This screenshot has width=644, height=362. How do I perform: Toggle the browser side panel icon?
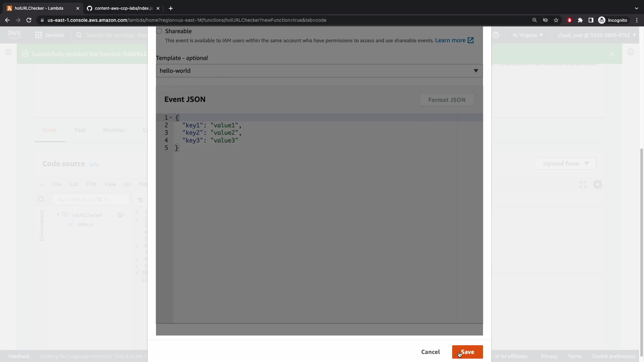[591, 20]
